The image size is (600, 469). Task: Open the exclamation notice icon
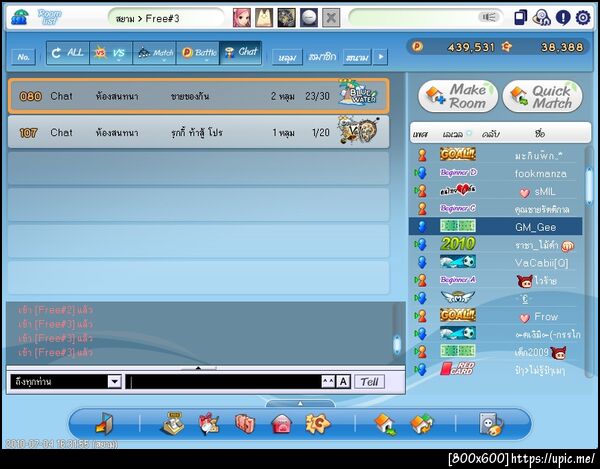[562, 18]
